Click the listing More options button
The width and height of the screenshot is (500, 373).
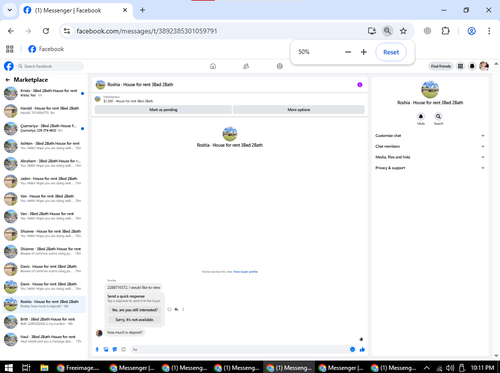point(299,110)
